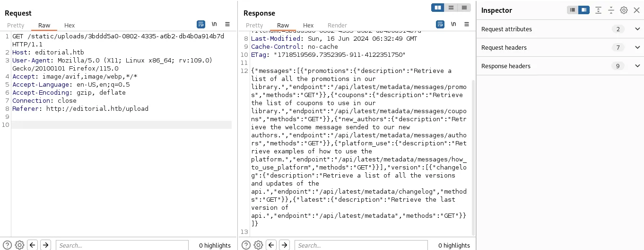644x250 pixels.
Task: Go to previous Response search match
Action: coord(271,245)
